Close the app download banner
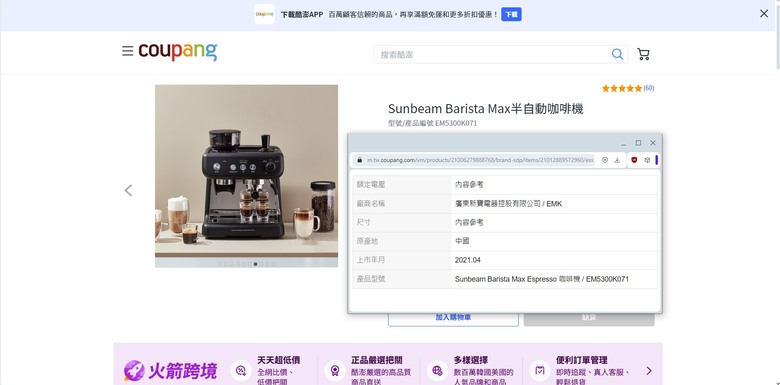Screen dimensions: 780x385 click(x=764, y=14)
